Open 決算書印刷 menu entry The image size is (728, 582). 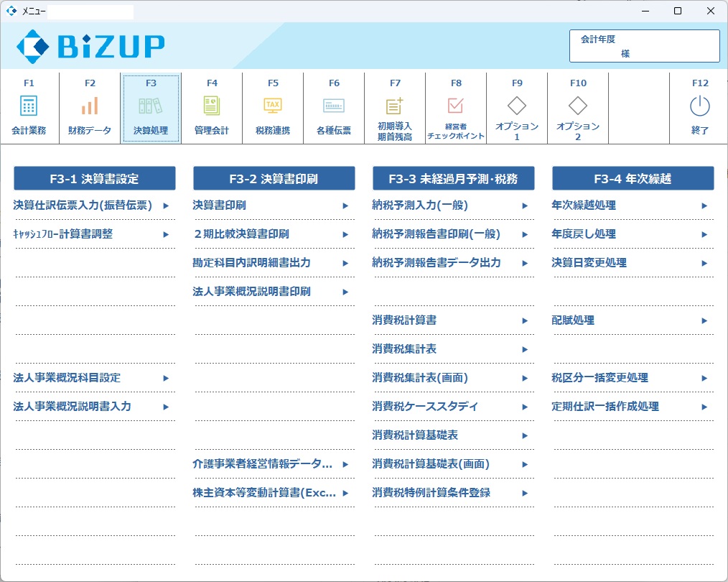click(219, 205)
